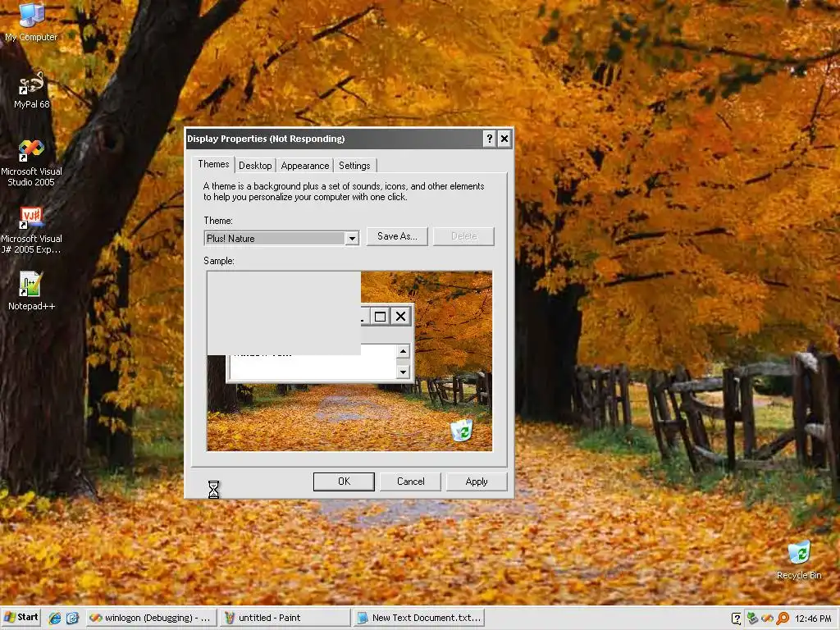Click the Start button on taskbar
840x630 pixels.
pos(21,617)
